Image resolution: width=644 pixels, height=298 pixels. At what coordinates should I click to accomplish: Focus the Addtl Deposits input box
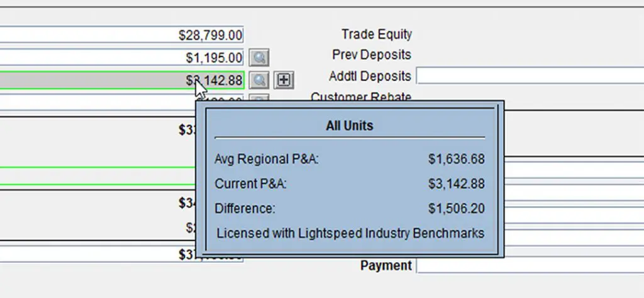click(530, 76)
